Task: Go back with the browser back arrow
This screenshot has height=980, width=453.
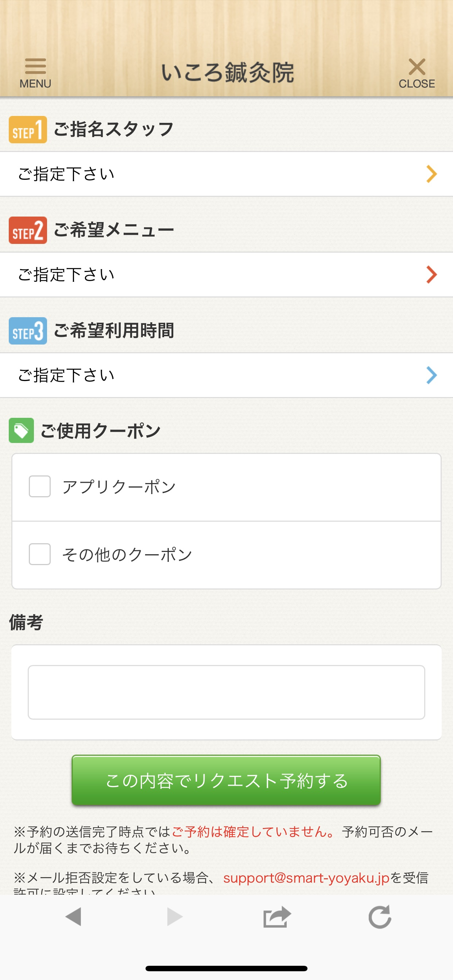Action: [73, 917]
